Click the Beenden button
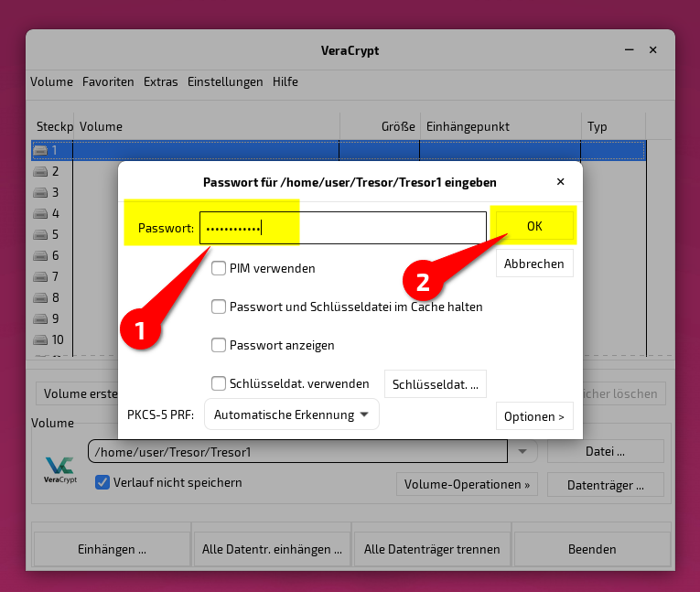Viewport: 700px width, 592px height. (592, 549)
